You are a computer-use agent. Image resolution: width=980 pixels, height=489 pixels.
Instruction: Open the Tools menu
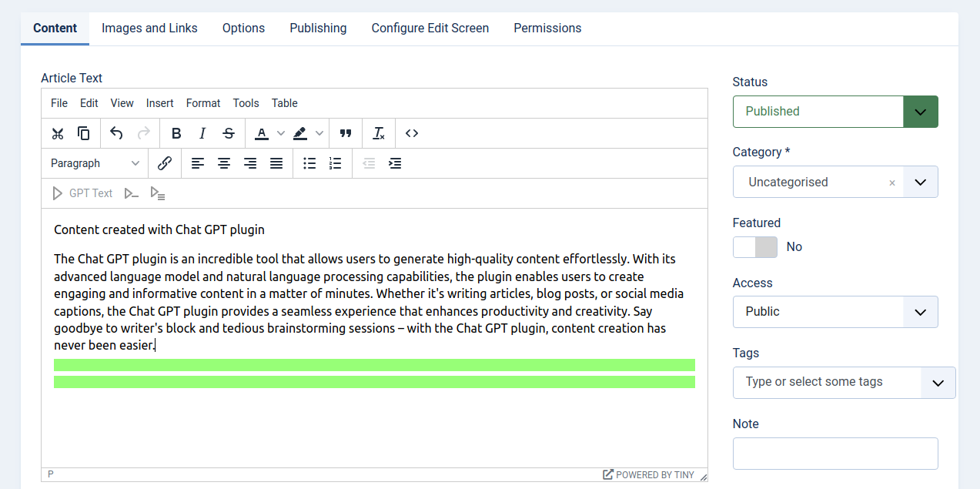(x=246, y=103)
